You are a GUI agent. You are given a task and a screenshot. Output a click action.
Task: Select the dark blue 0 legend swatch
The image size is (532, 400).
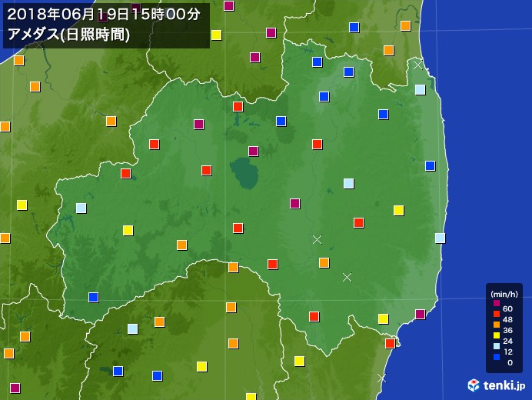click(x=497, y=357)
